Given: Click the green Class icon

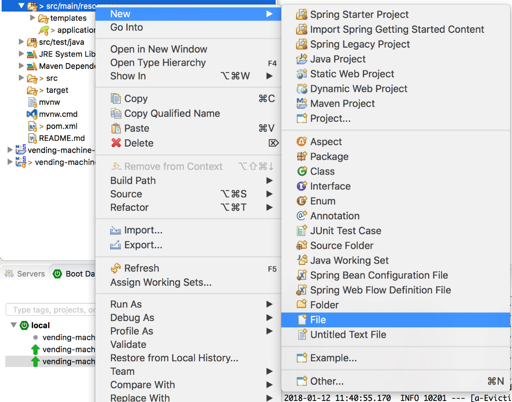Looking at the screenshot, I should 302,171.
